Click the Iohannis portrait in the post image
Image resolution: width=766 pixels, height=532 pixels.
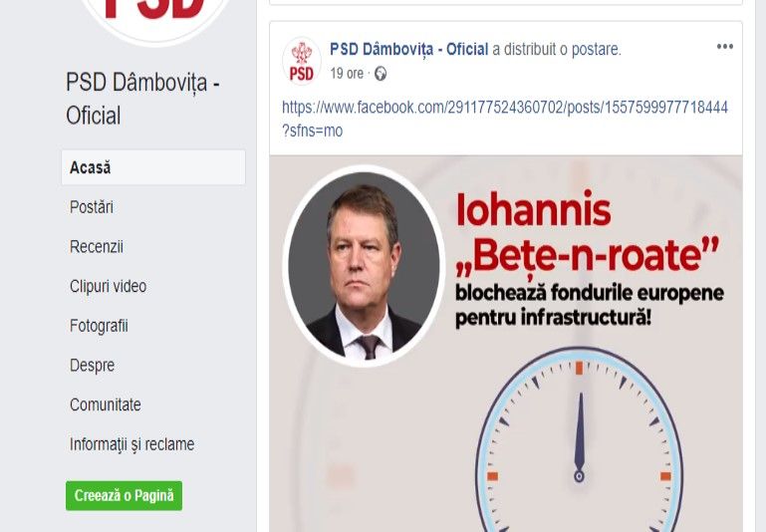(364, 266)
